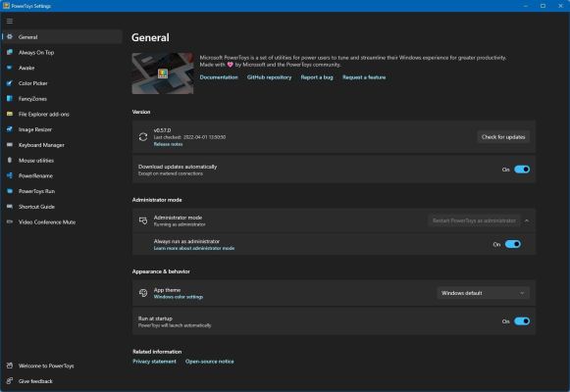Viewport: 570px width, 392px height.
Task: Open PowerToys Run settings page
Action: point(62,191)
